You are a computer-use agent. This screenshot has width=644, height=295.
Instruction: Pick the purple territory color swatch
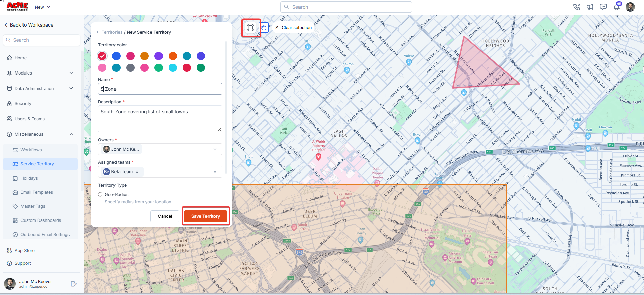pos(159,56)
